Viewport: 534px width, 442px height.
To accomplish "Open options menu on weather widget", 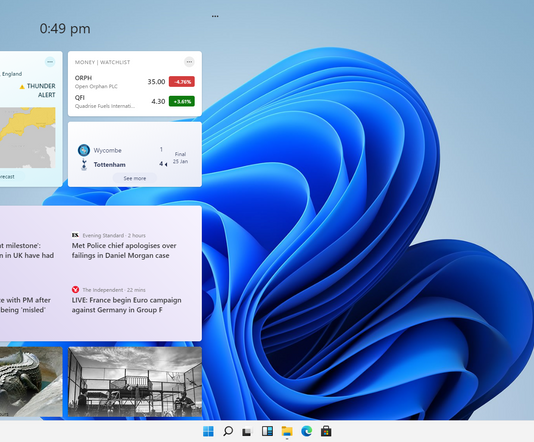I will pyautogui.click(x=50, y=62).
